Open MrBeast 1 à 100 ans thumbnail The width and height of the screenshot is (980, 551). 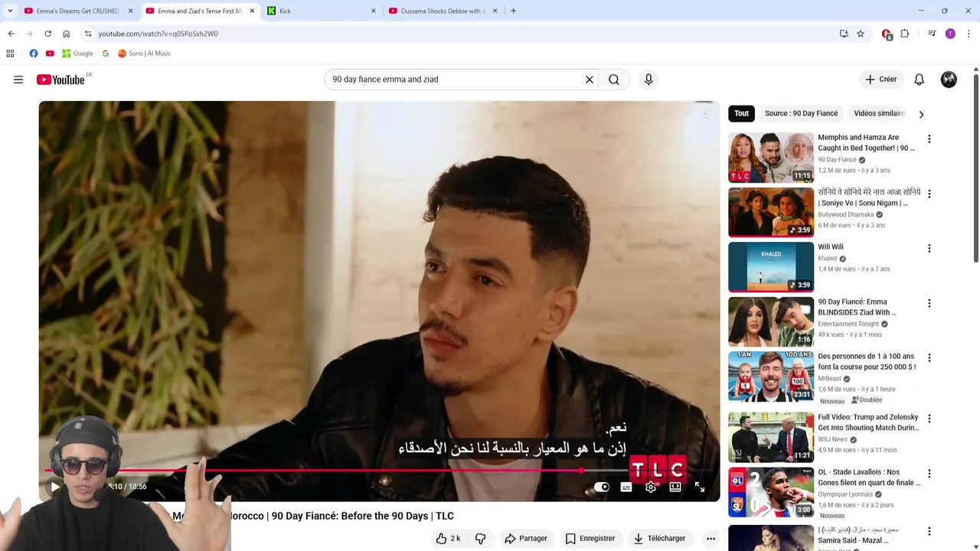[771, 377]
